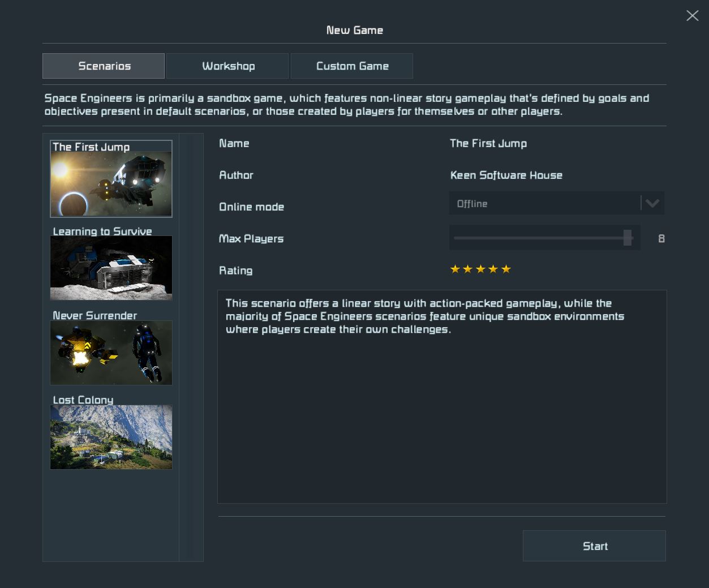Viewport: 709px width, 588px height.
Task: Click the scenario list scrollbar
Action: point(191,347)
